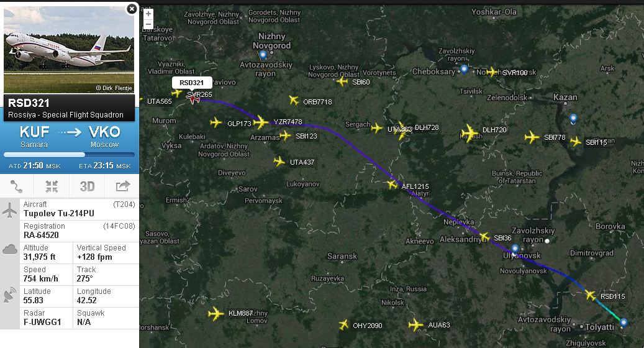Select the AFL1215 aircraft icon
The image size is (644, 348).
coord(392,185)
